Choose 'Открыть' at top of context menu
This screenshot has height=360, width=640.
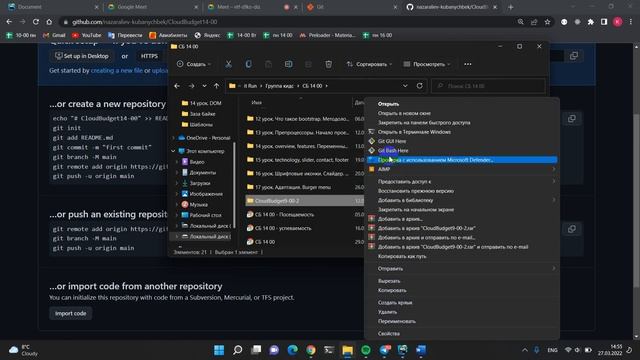[x=388, y=104]
